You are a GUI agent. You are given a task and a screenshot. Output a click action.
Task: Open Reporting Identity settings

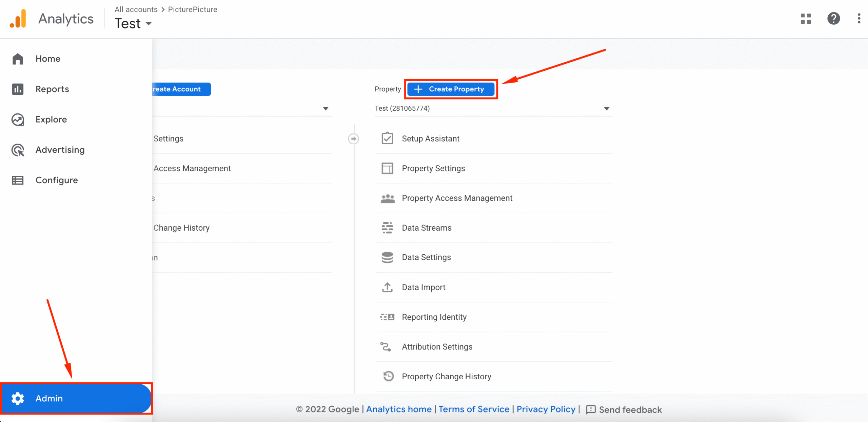[434, 317]
